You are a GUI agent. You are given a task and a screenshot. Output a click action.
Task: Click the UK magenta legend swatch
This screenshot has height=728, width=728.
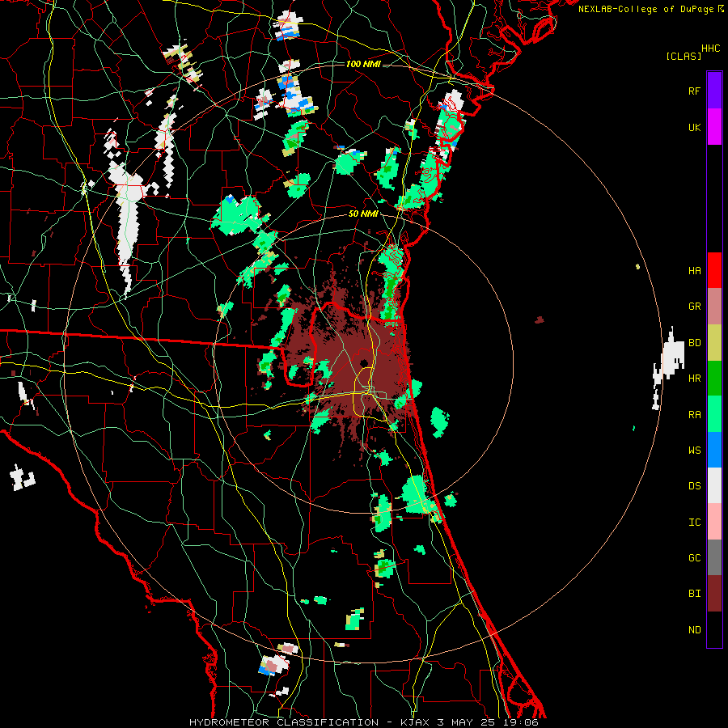point(714,126)
